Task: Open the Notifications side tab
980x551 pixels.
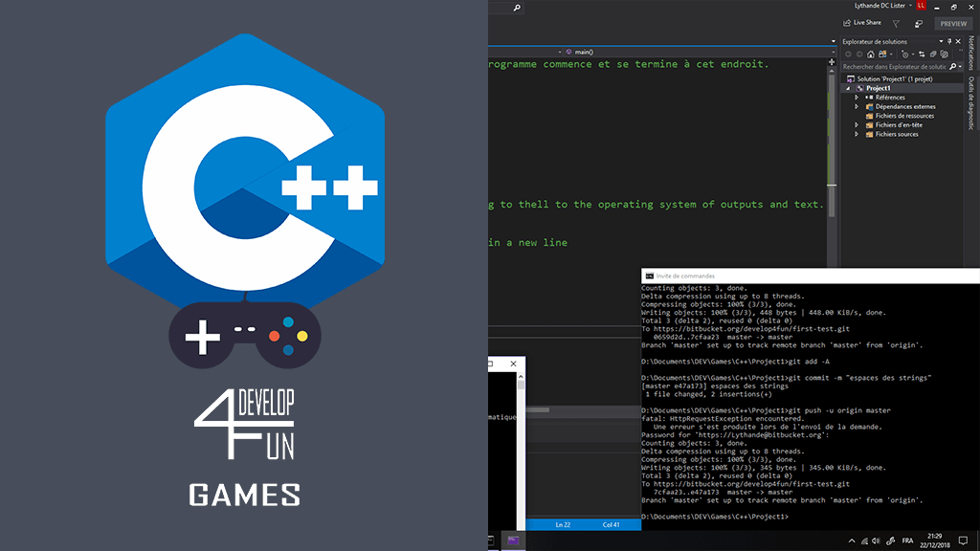Action: coord(970,54)
